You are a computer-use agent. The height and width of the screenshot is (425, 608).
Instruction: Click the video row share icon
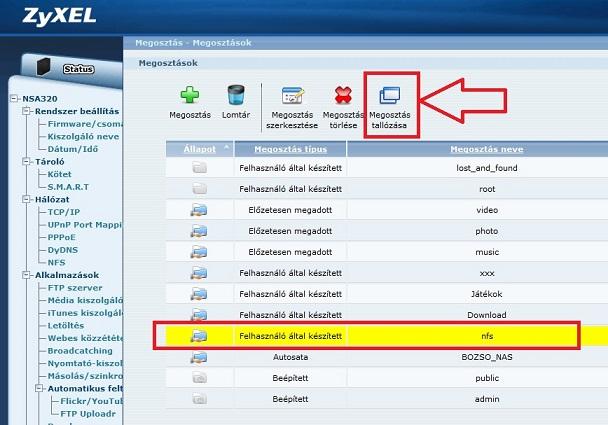199,210
